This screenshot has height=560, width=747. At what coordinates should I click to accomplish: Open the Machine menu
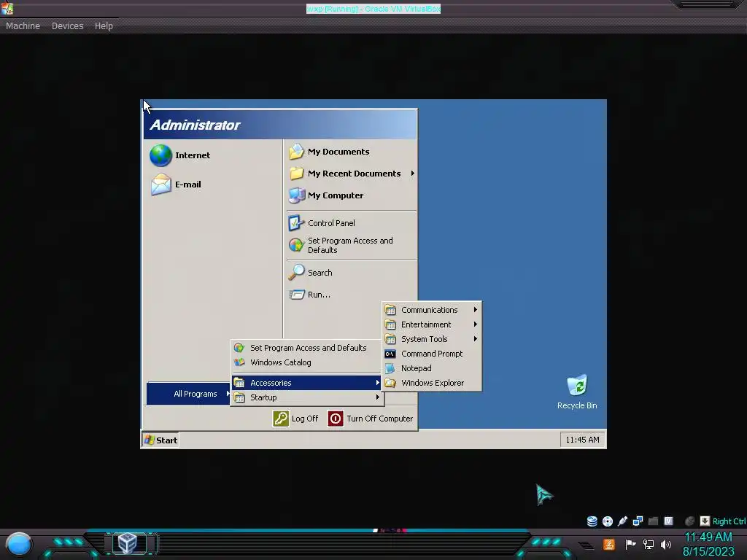coord(23,26)
